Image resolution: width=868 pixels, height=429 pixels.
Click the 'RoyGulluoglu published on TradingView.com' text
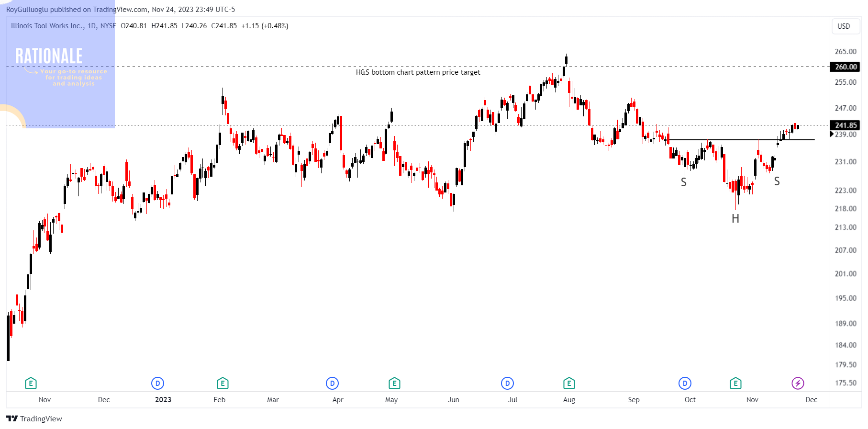point(77,10)
